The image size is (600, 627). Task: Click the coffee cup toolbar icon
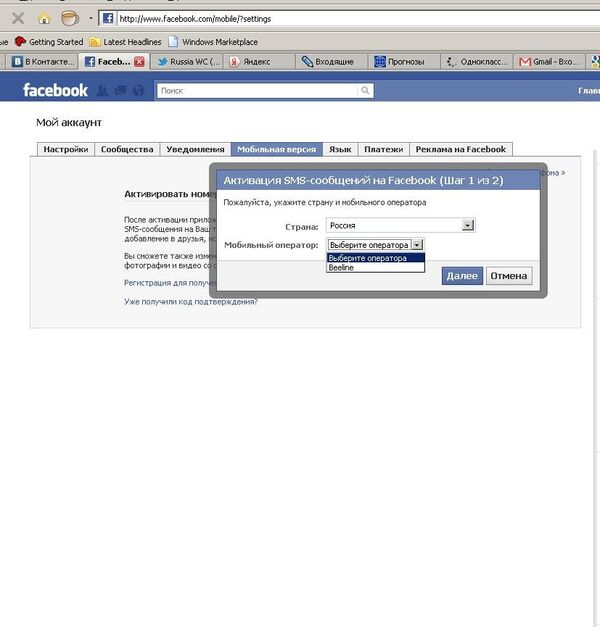[x=70, y=18]
